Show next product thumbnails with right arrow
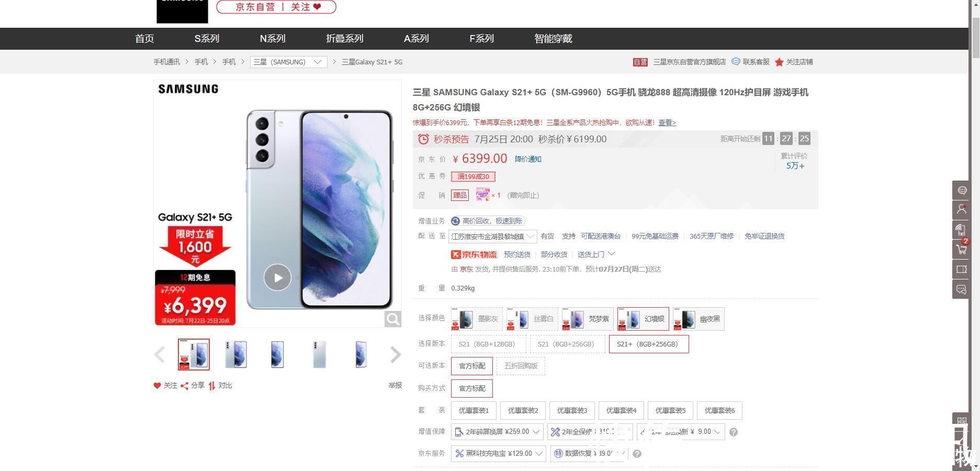 395,354
